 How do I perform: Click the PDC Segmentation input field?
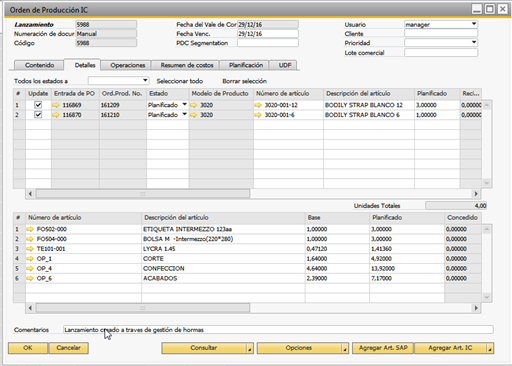pyautogui.click(x=268, y=43)
